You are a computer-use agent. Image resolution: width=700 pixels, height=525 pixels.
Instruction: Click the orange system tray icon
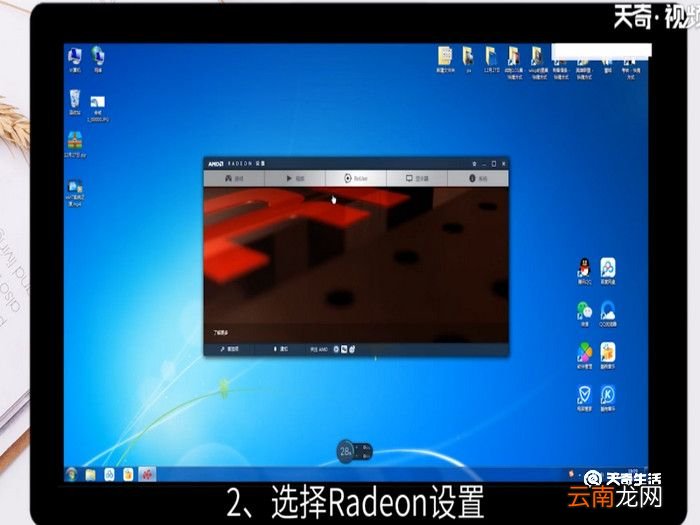click(571, 473)
